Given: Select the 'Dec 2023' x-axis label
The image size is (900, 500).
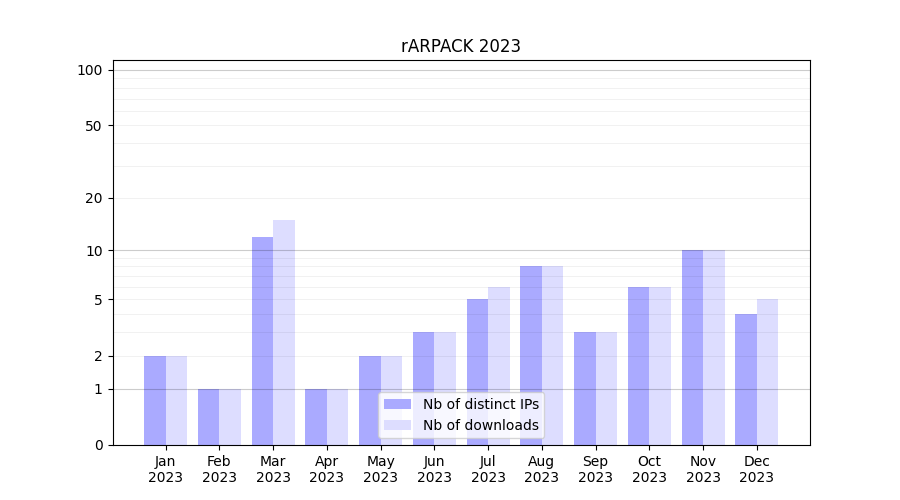Looking at the screenshot, I should (x=757, y=469).
